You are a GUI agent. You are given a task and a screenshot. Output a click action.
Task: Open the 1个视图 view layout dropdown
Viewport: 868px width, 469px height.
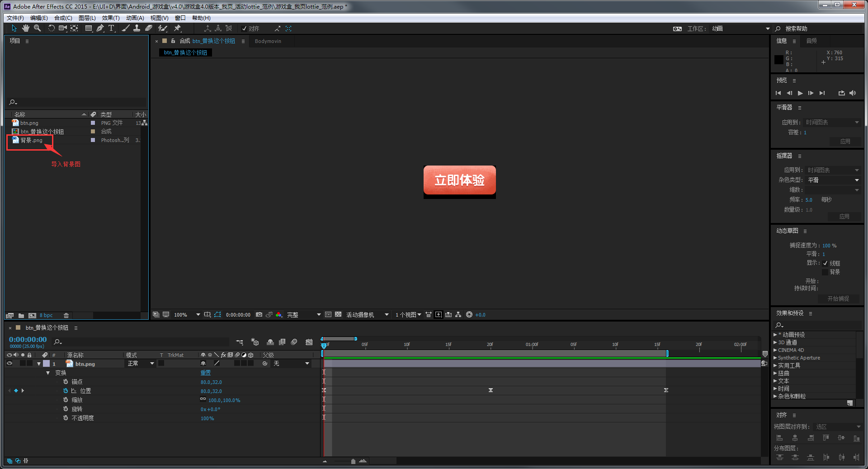click(x=408, y=315)
